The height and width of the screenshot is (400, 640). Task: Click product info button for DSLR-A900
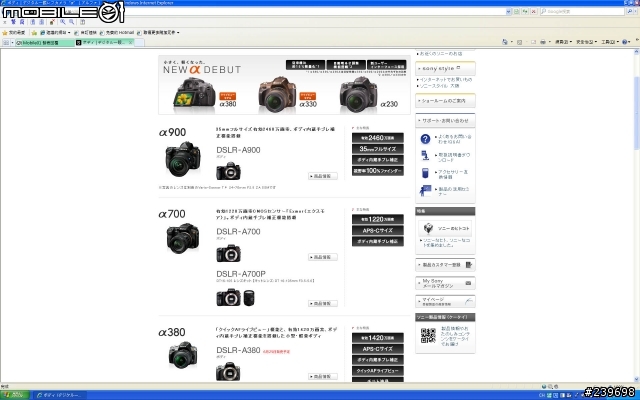[x=322, y=176]
